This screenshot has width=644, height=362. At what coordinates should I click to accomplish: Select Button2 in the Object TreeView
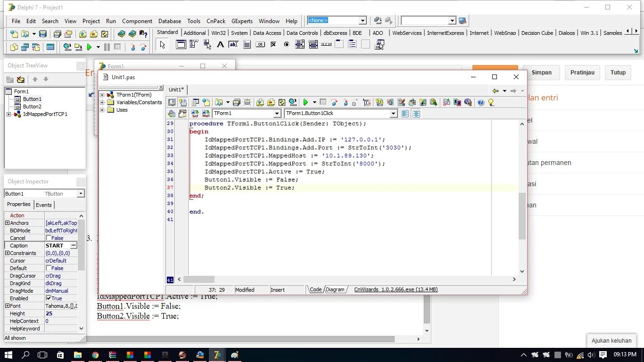32,107
